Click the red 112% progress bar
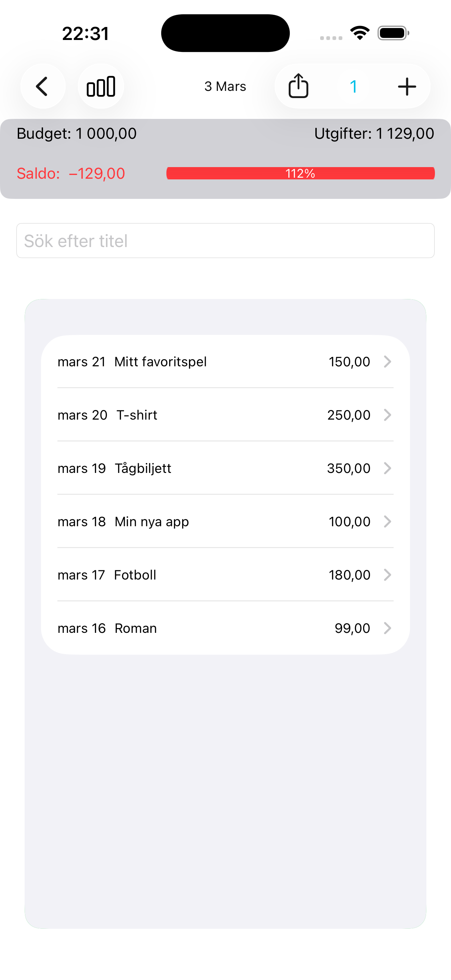The width and height of the screenshot is (451, 980). click(x=300, y=173)
